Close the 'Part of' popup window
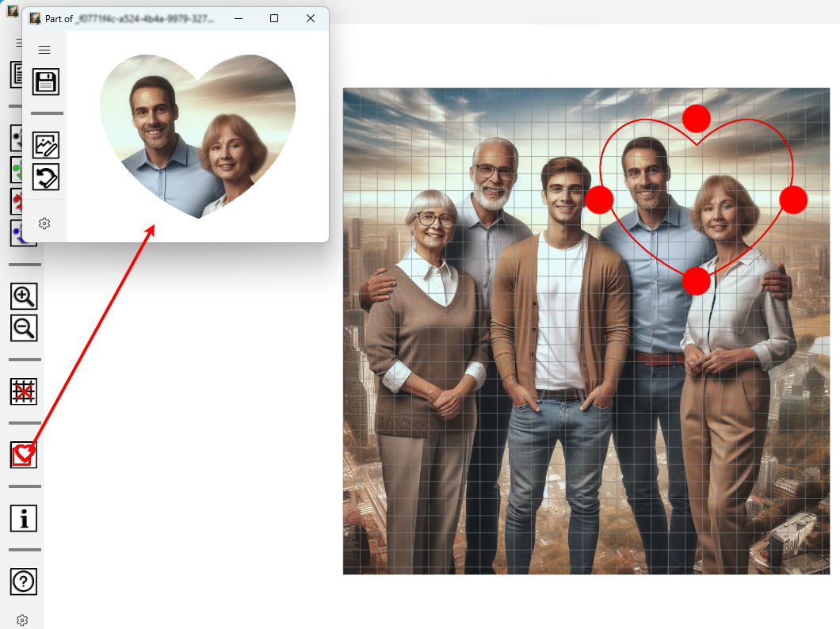Viewport: 840px width, 629px height. [311, 18]
